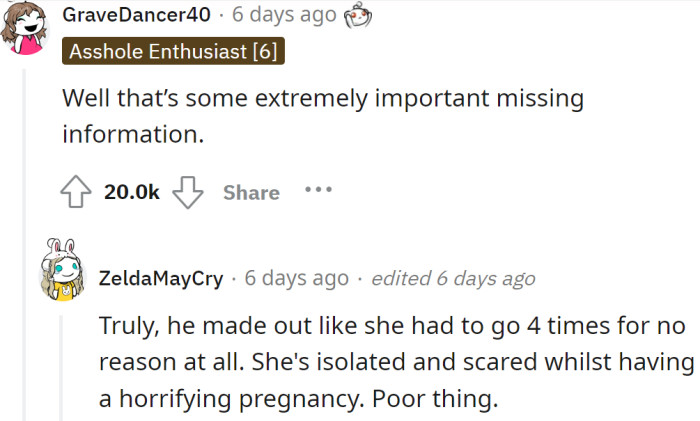Open the three-dot more options menu
The width and height of the screenshot is (700, 421).
coord(317,188)
